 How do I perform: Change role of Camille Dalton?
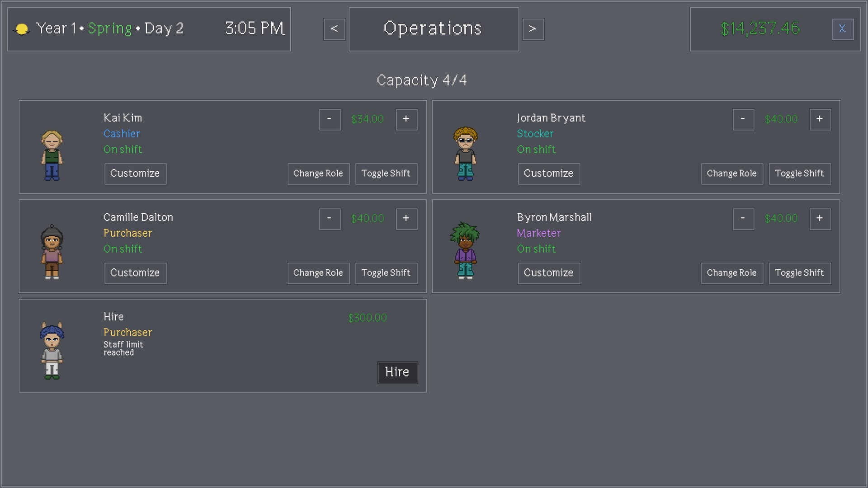pos(318,273)
